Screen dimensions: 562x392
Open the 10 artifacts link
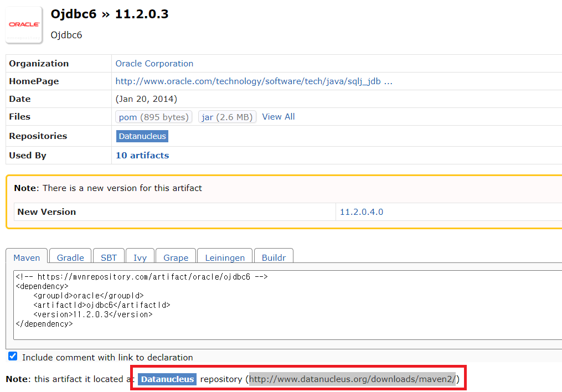[x=142, y=156]
